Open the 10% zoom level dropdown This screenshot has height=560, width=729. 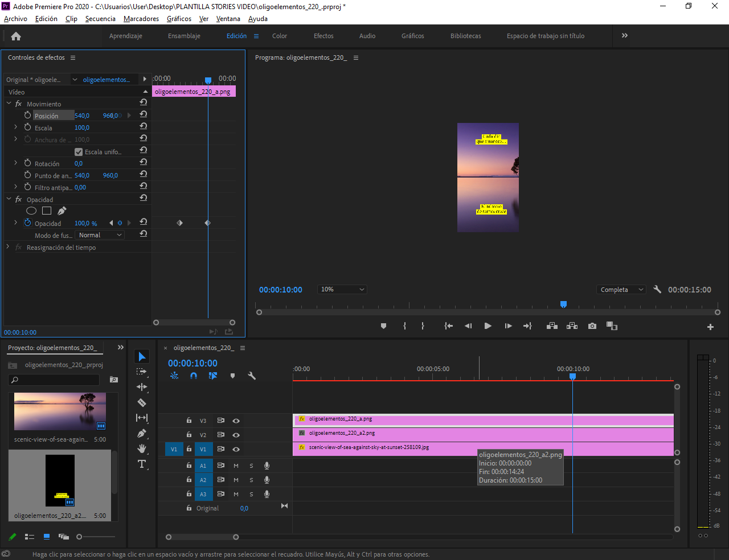pyautogui.click(x=342, y=289)
